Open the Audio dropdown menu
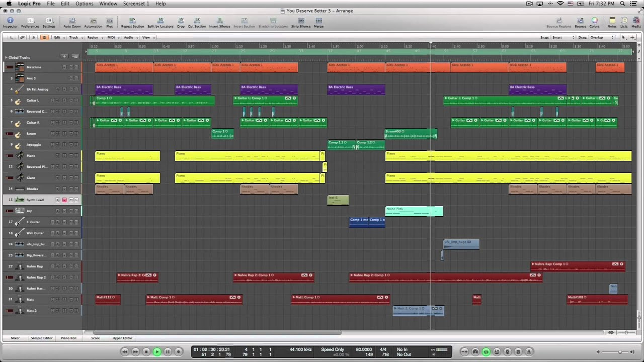Viewport: 644px width, 362px height. (x=130, y=37)
